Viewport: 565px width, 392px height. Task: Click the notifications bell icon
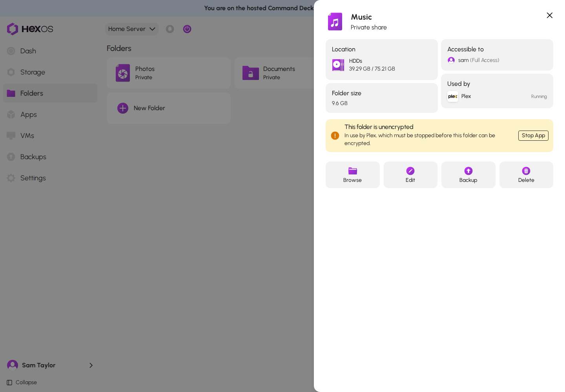[170, 29]
